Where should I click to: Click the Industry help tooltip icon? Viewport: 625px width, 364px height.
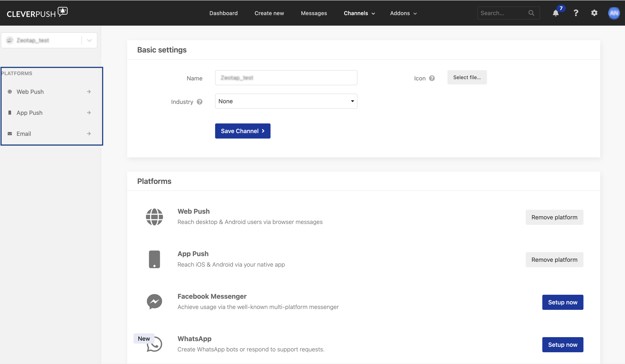[x=200, y=102]
